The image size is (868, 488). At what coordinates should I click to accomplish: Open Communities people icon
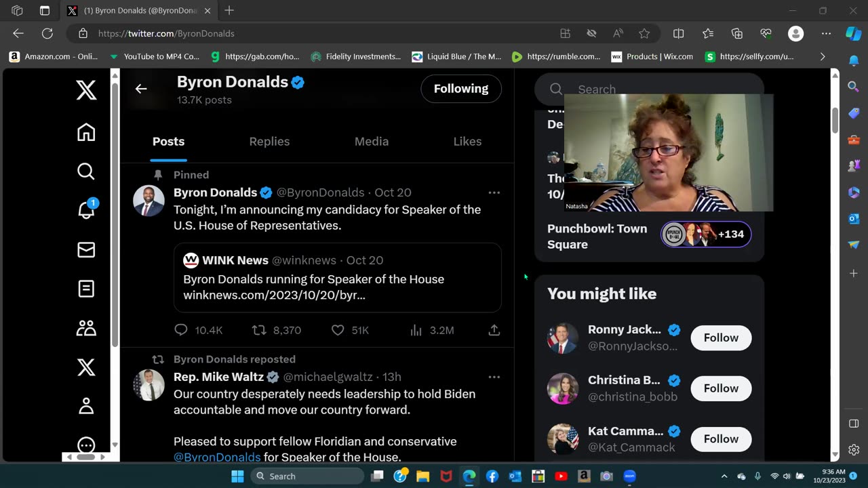[86, 328]
